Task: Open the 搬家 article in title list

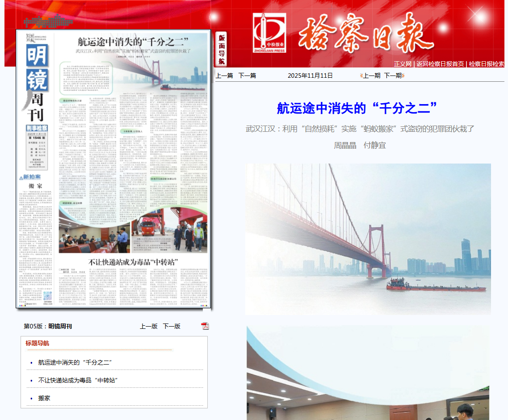Action: tap(44, 399)
